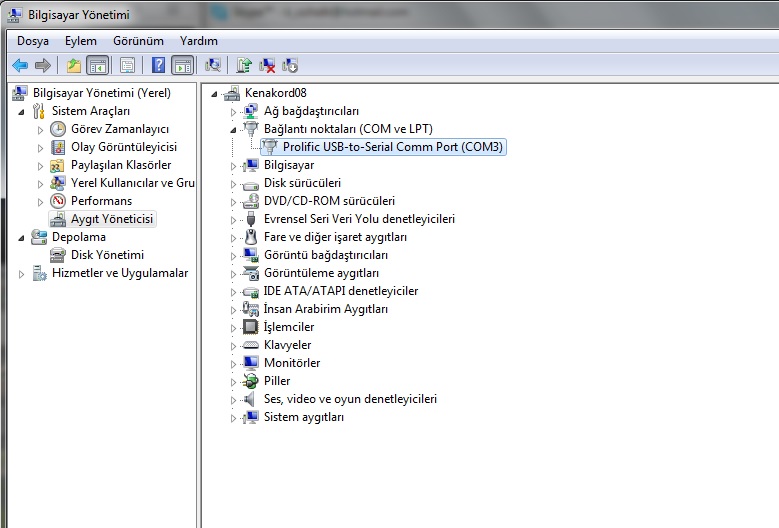Click the Olay Görüntüleyicisi icon
This screenshot has height=528, width=779.
[58, 147]
